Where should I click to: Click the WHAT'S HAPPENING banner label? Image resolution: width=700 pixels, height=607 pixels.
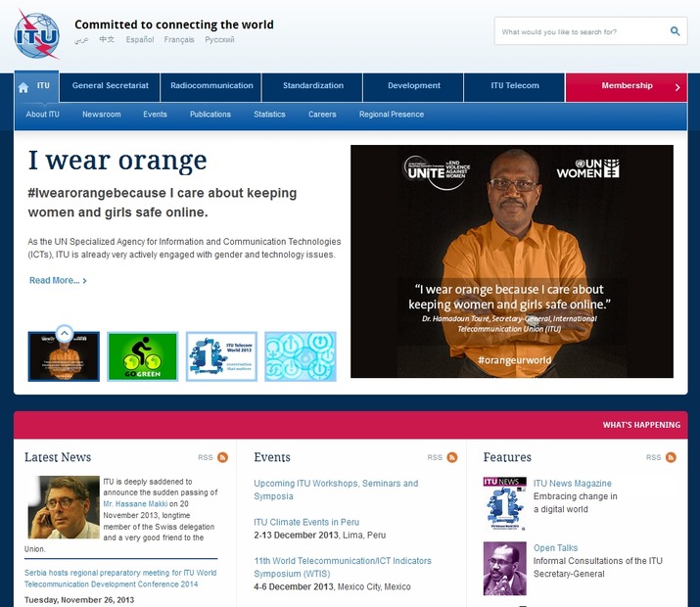(641, 425)
